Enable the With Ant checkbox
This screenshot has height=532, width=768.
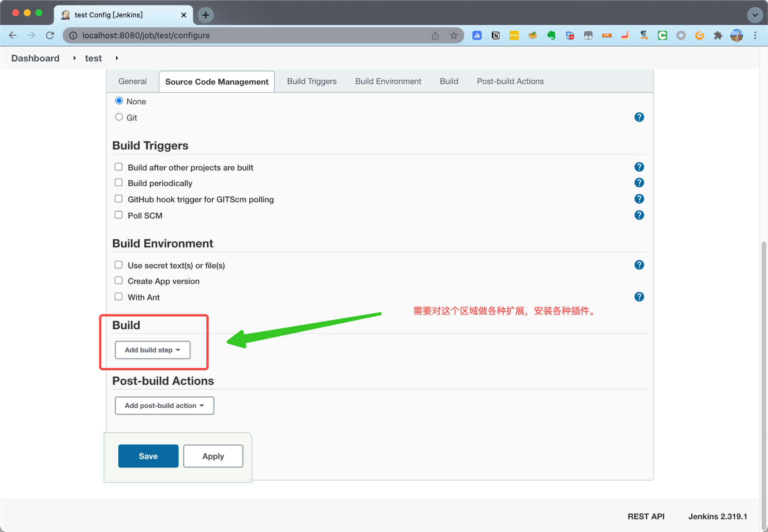[119, 297]
